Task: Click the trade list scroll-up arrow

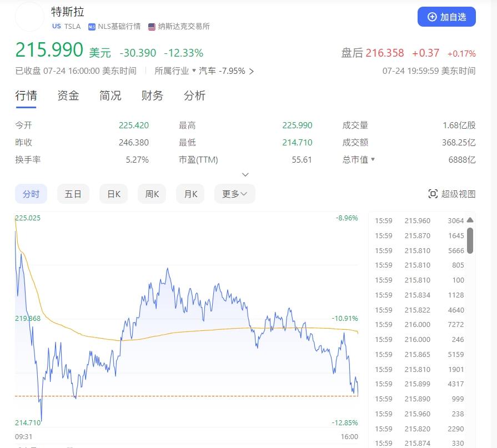Action: coord(470,220)
